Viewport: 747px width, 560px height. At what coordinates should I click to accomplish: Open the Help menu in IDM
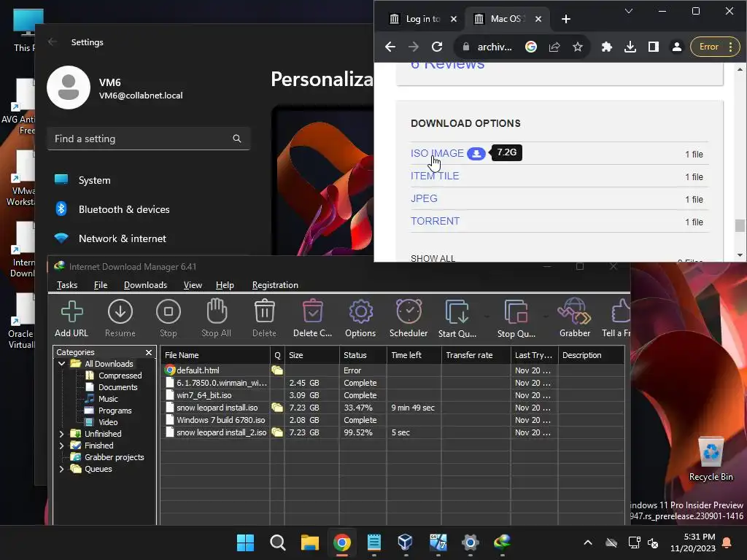click(x=225, y=285)
